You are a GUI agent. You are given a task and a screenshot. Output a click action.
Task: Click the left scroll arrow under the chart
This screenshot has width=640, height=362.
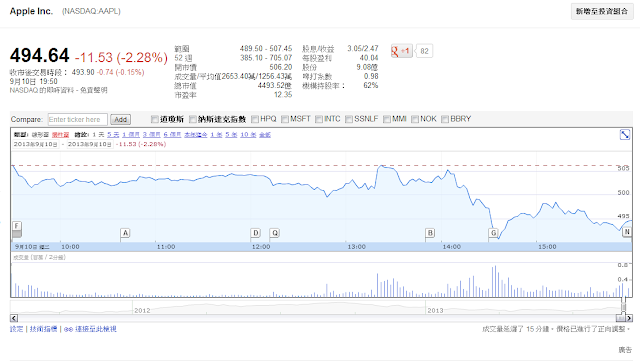click(14, 318)
